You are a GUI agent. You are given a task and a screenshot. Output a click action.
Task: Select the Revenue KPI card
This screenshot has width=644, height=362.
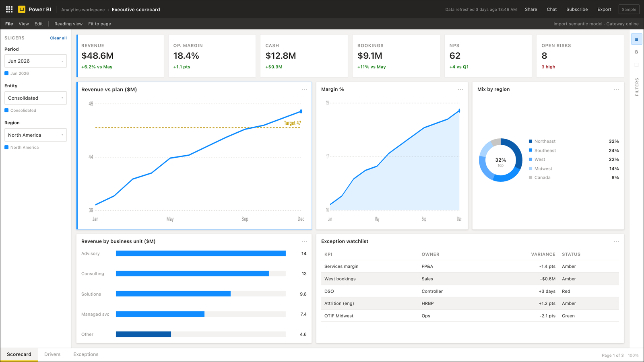120,56
